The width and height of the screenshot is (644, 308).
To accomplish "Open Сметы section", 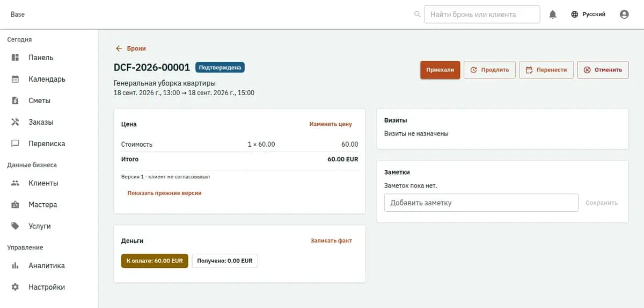I will pyautogui.click(x=49, y=101).
